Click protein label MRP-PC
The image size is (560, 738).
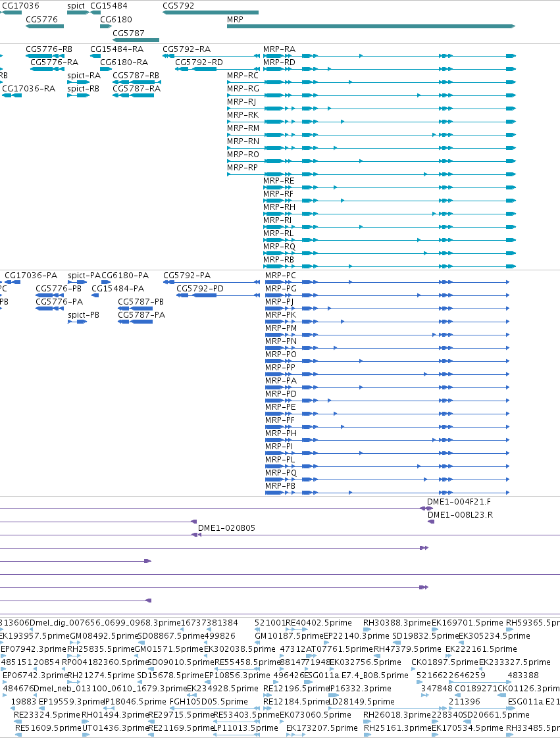(x=281, y=276)
